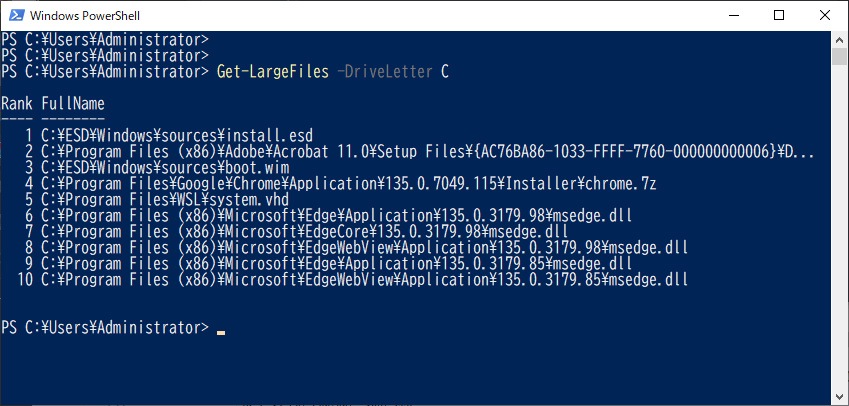This screenshot has width=849, height=406.
Task: Click the boot.wim path line
Action: click(165, 167)
